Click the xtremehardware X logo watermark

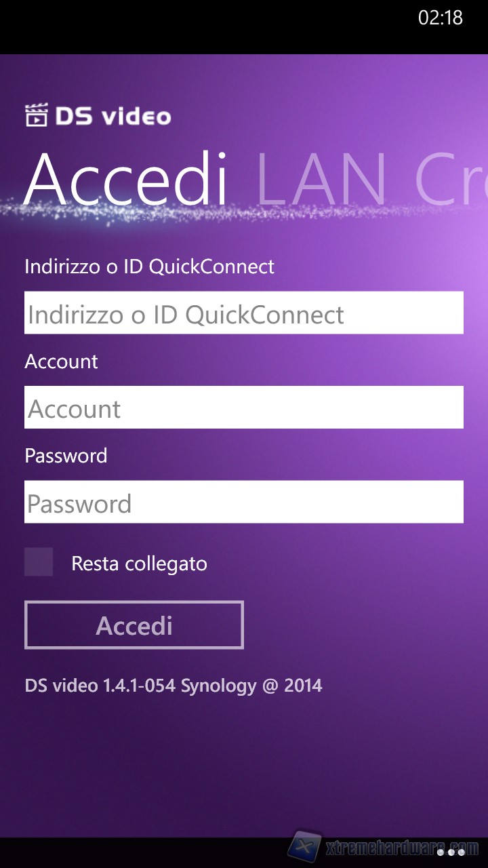point(305,846)
